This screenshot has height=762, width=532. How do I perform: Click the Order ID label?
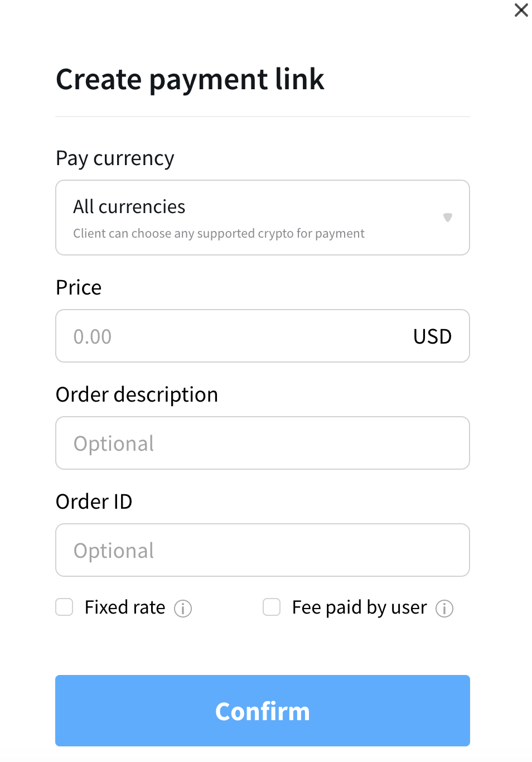pos(94,501)
